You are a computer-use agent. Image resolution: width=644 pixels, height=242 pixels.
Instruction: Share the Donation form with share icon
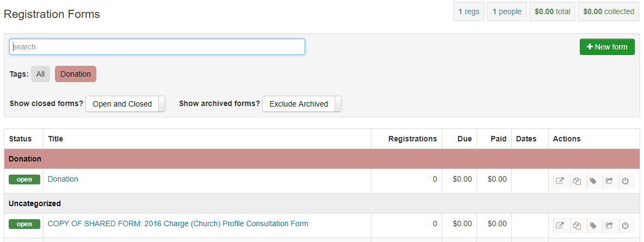[610, 181]
